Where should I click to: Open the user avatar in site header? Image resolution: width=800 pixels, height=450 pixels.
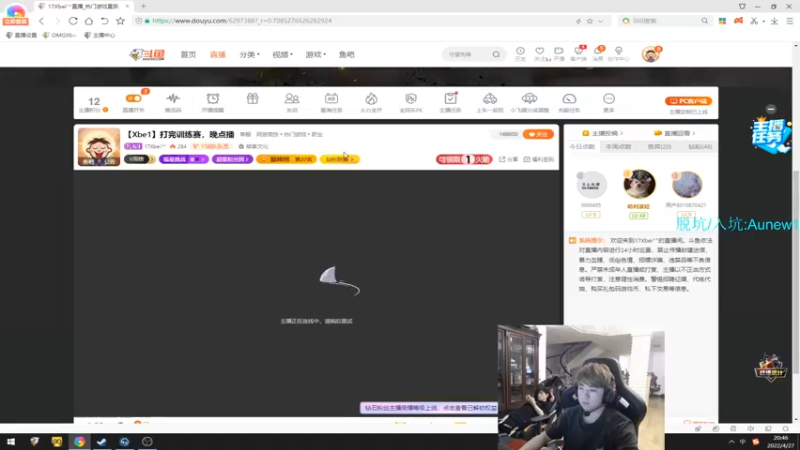[x=651, y=54]
